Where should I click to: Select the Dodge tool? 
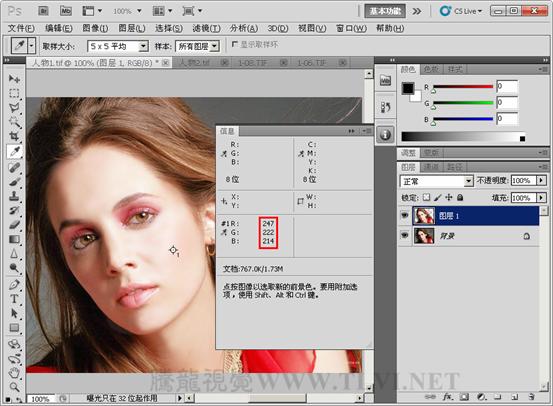click(14, 268)
